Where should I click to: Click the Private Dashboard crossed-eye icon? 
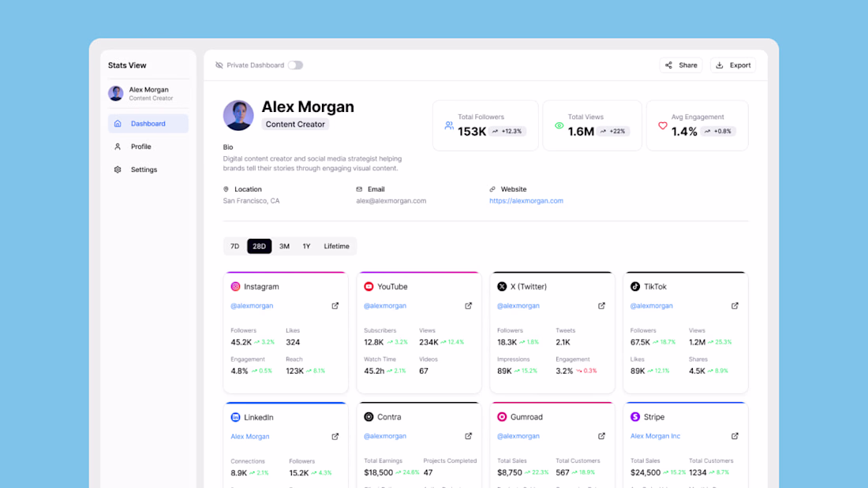point(219,65)
